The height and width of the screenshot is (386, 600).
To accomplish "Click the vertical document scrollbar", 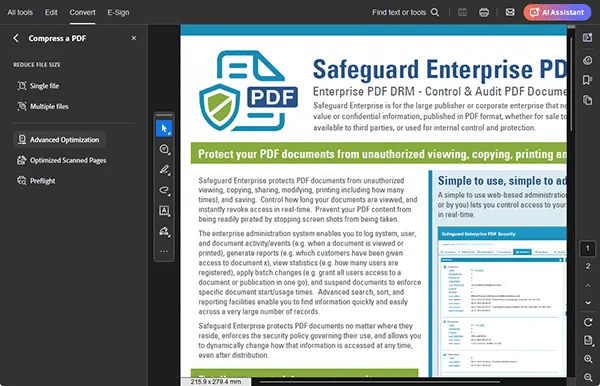I will tap(571, 83).
